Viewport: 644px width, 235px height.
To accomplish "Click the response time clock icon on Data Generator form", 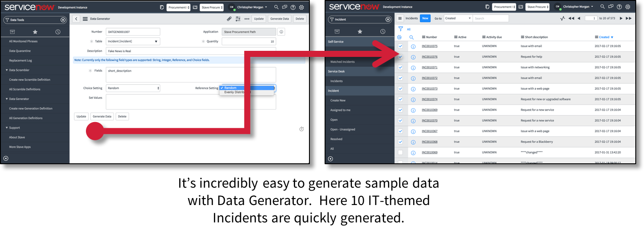I will click(x=302, y=129).
